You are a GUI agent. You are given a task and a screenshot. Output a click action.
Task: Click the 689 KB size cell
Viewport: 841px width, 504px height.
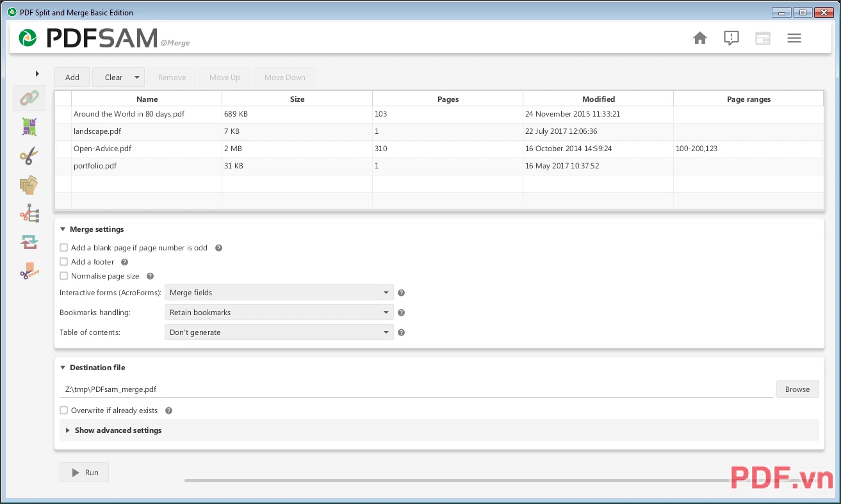[x=297, y=114]
